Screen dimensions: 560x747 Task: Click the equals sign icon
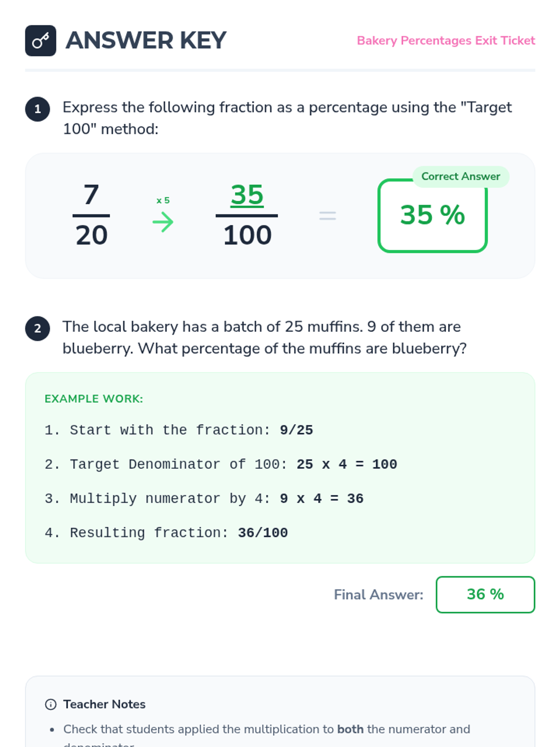[328, 216]
